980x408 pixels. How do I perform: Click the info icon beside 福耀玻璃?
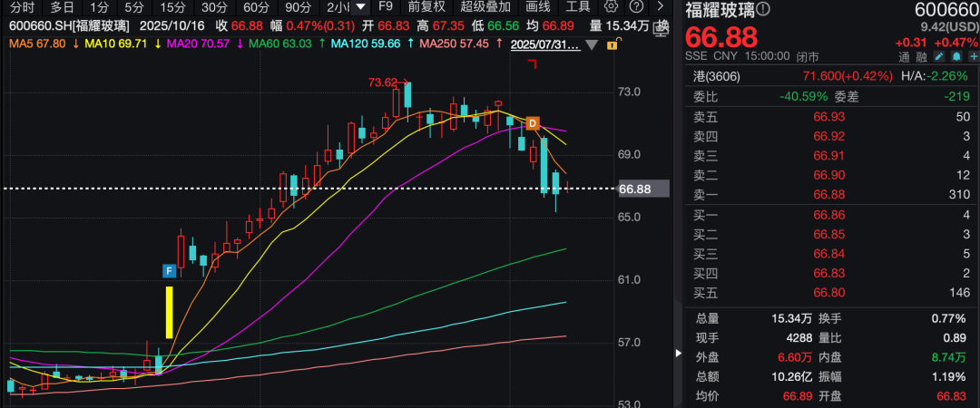tap(762, 9)
